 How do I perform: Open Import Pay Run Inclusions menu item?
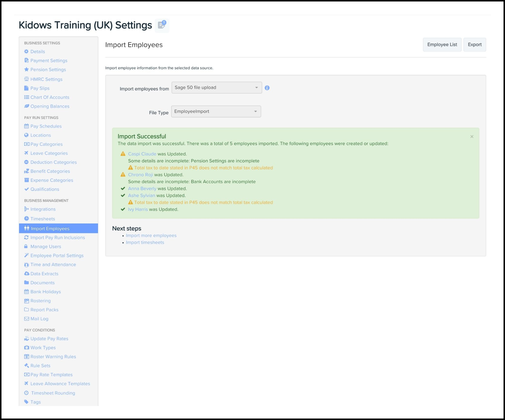(x=58, y=237)
